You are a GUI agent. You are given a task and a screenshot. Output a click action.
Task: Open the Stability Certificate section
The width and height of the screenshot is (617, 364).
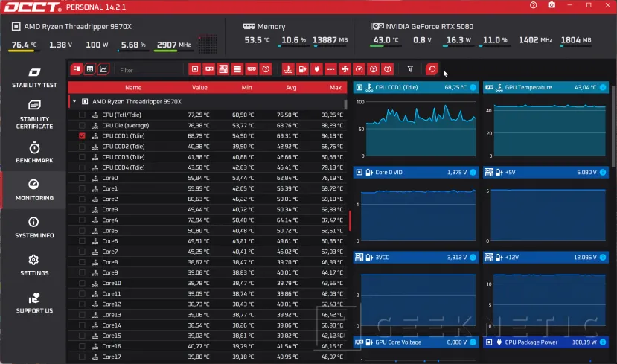(x=34, y=115)
